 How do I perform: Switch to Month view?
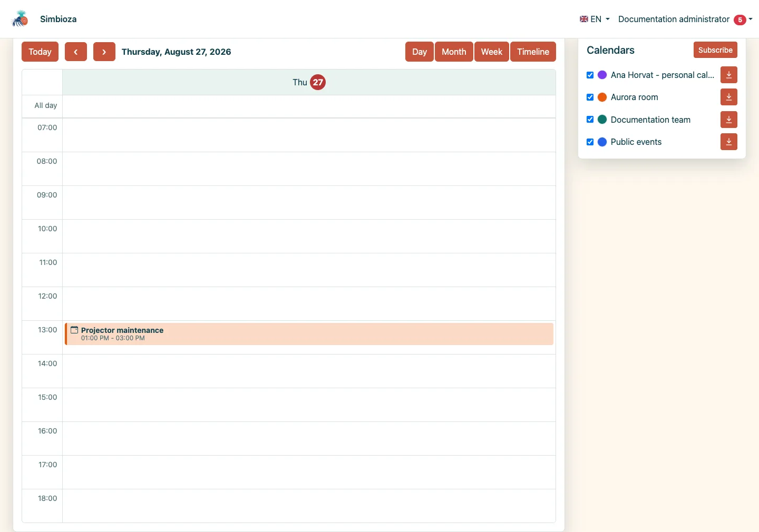(454, 52)
